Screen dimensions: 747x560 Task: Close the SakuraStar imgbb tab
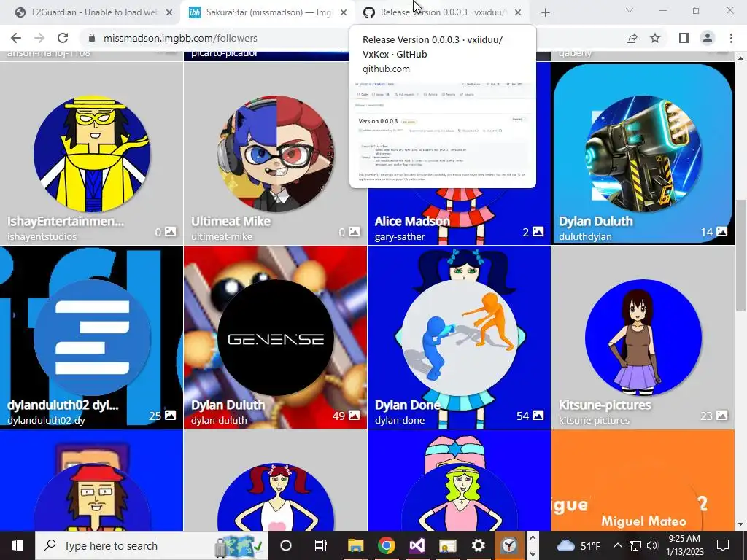point(344,13)
